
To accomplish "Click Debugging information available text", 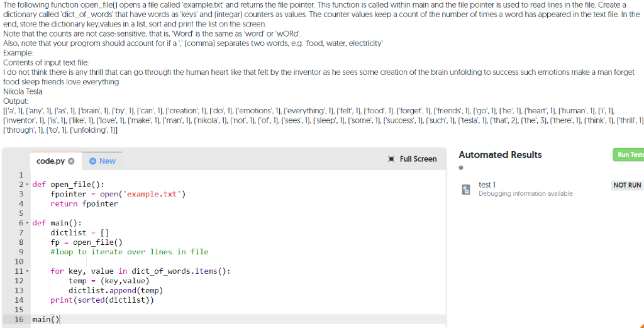I will 525,194.
